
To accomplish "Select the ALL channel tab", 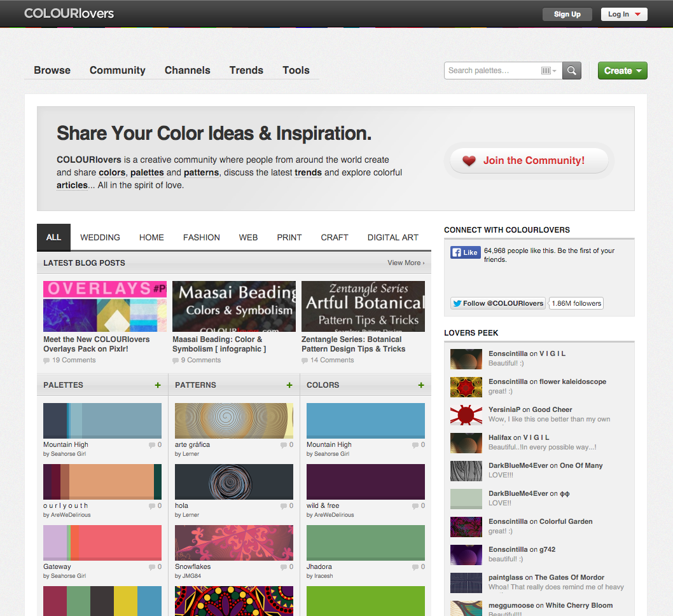I will [53, 237].
